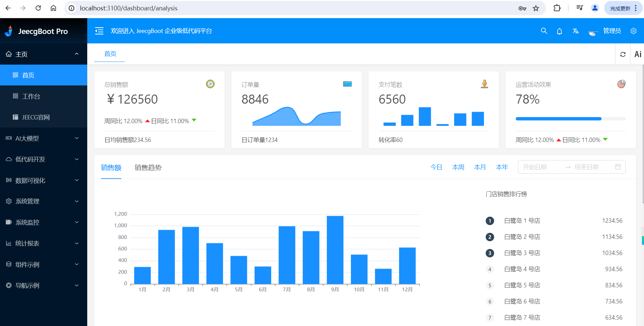Click the 门店销售排行榜 heading
The image size is (644, 326).
506,194
